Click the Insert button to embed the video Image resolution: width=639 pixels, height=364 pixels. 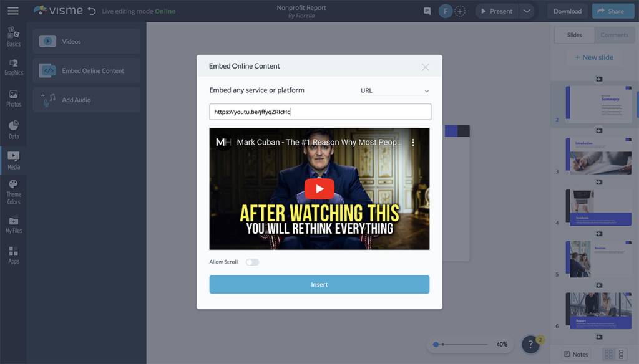point(319,284)
